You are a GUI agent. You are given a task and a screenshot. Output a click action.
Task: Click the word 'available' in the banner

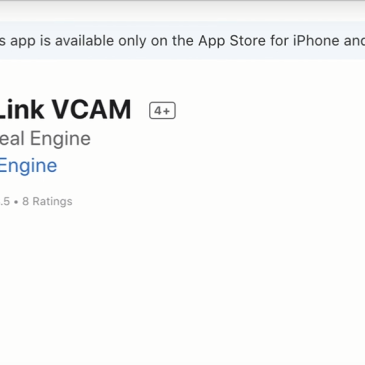pos(84,41)
